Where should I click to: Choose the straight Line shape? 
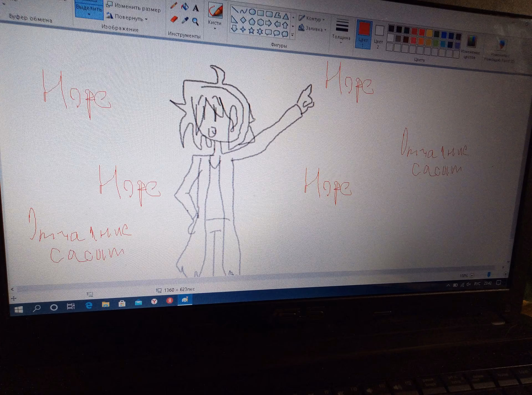235,10
